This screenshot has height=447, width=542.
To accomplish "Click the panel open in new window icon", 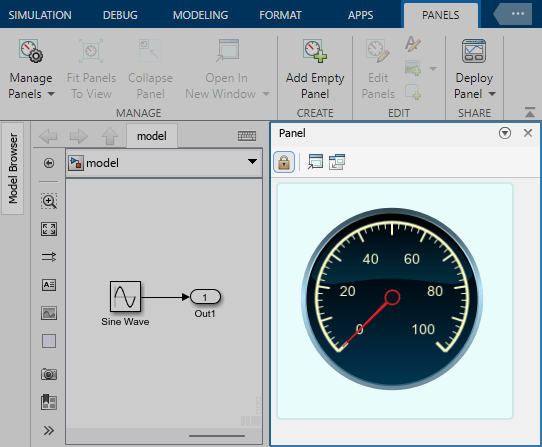I will 315,162.
